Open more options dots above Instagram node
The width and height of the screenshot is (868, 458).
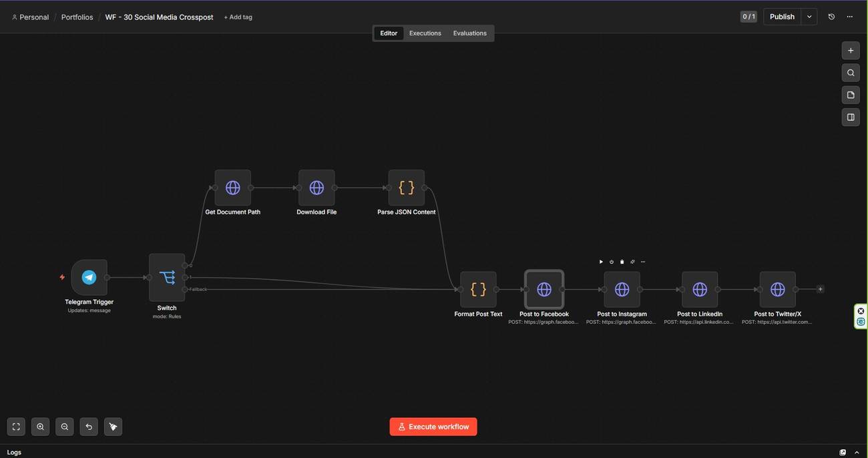click(x=643, y=262)
